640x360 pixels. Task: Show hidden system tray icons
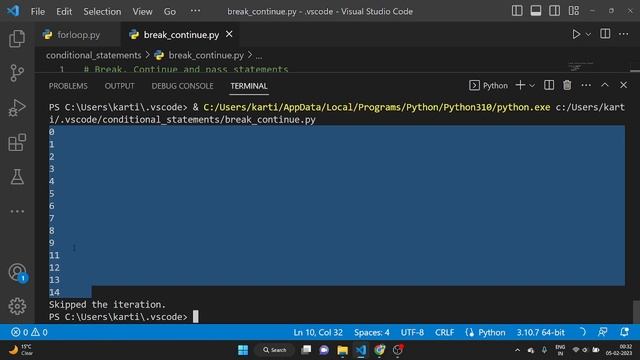[x=517, y=350]
